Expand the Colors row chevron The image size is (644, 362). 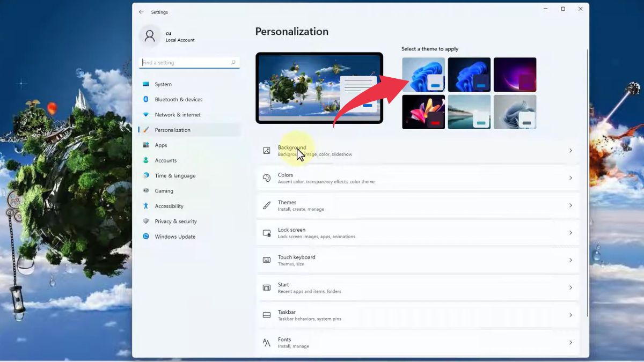point(570,178)
